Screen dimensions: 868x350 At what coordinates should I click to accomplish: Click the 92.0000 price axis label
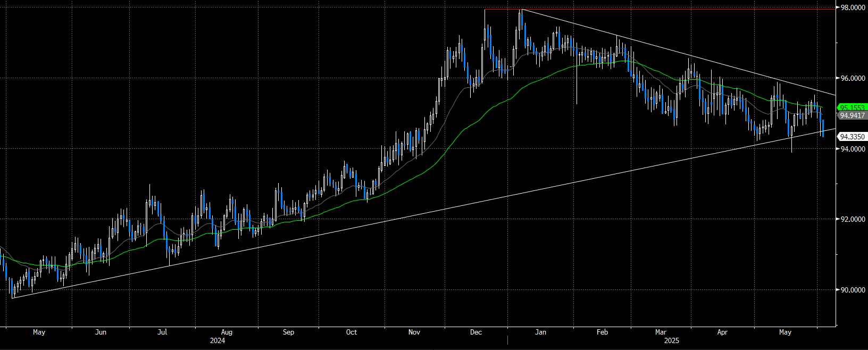point(852,219)
